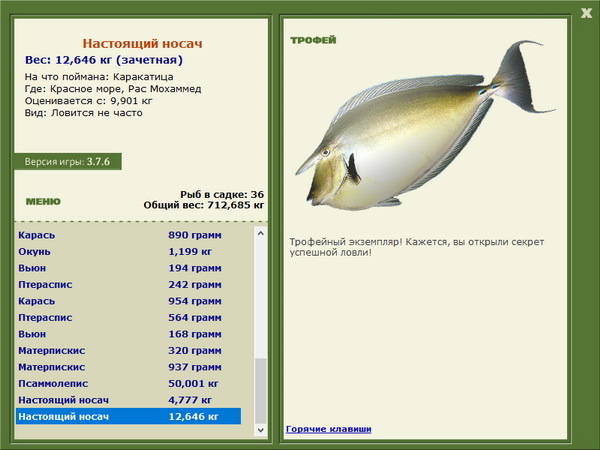Select Матерпискис 937 грамм row
This screenshot has width=600, height=450.
129,367
